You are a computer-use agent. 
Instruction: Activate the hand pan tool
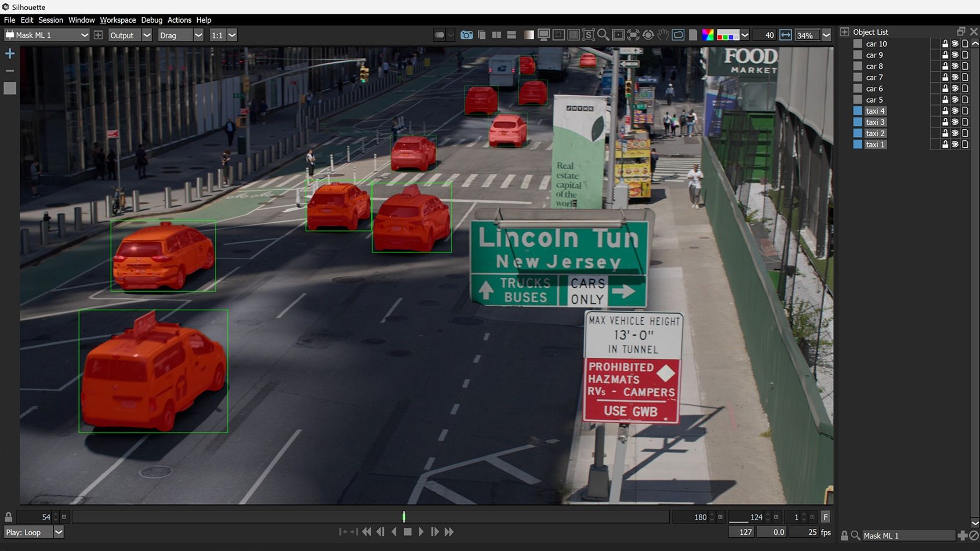[x=663, y=35]
